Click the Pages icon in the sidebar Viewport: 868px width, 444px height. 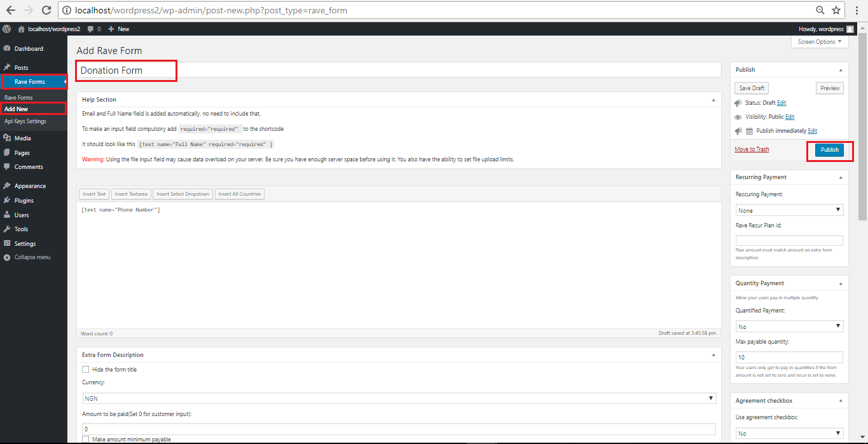[x=7, y=152]
